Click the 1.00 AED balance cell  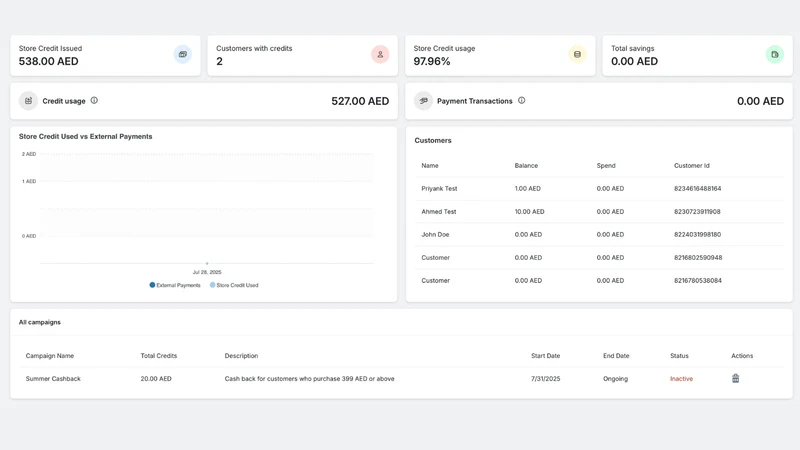(x=528, y=188)
